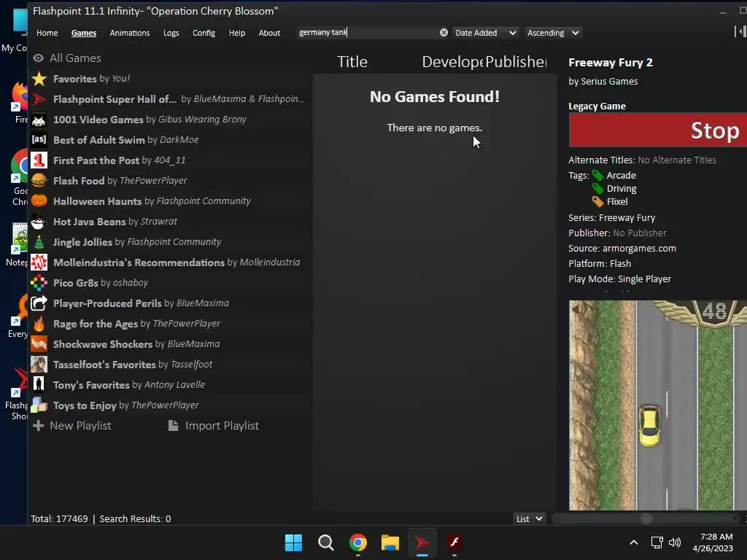Click the Hot Java Beans cup icon

pyautogui.click(x=39, y=222)
